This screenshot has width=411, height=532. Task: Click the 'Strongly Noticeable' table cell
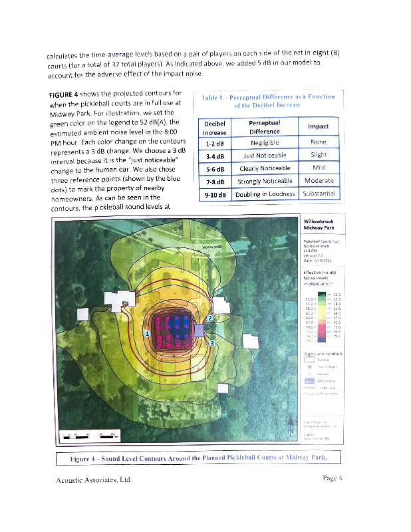tap(265, 181)
